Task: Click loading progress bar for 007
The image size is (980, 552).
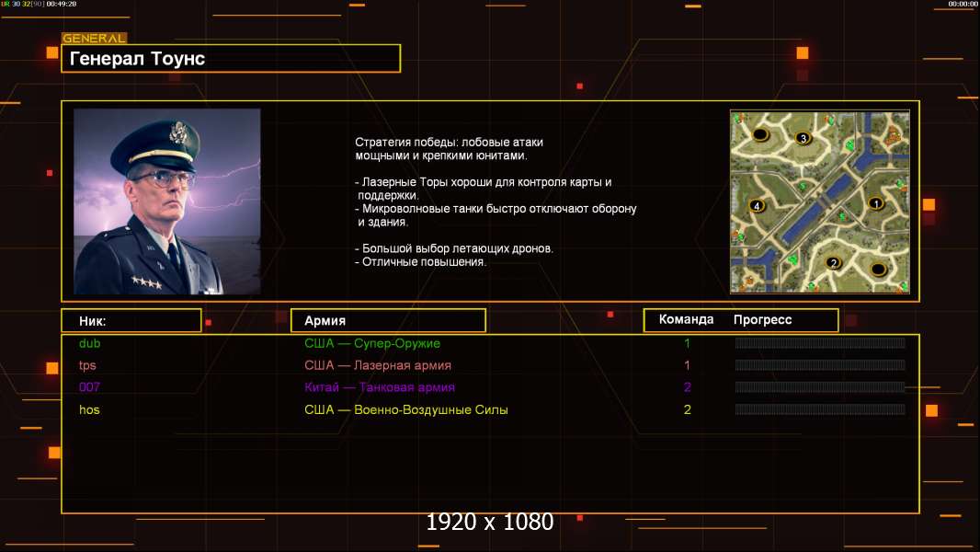Action: [x=820, y=387]
